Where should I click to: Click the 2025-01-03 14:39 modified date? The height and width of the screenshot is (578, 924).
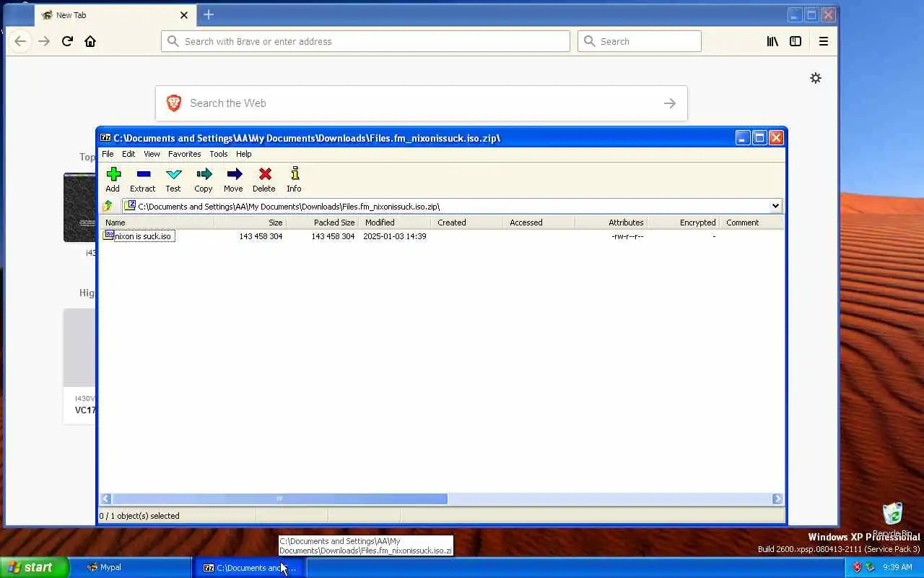(394, 236)
